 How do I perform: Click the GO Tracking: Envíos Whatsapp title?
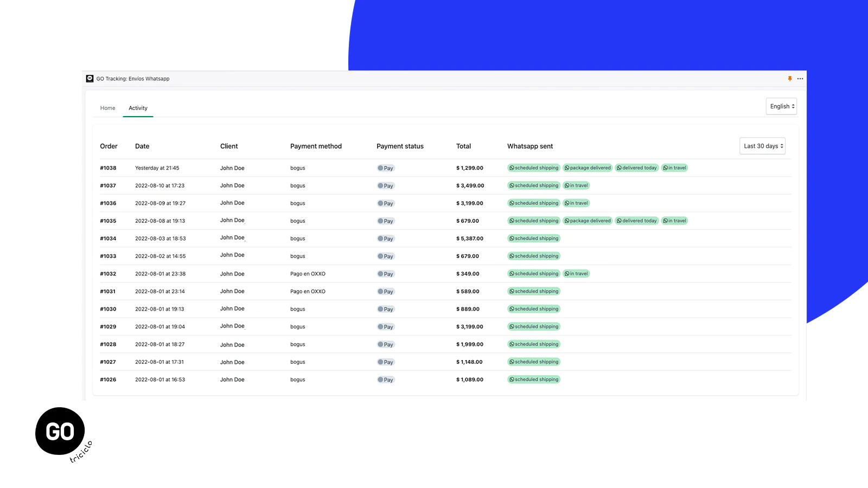click(133, 79)
